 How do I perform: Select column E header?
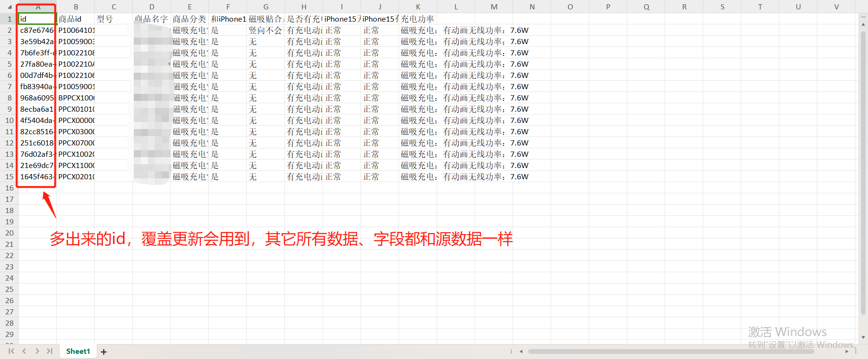coord(190,7)
